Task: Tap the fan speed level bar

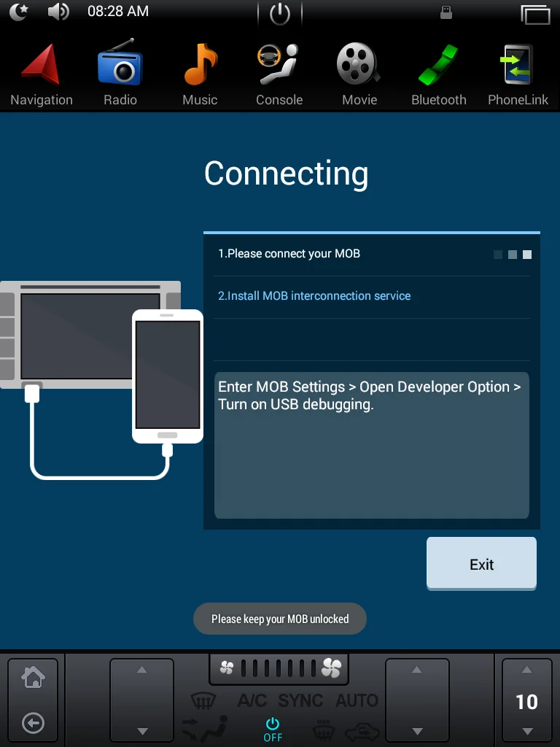Action: [x=279, y=668]
